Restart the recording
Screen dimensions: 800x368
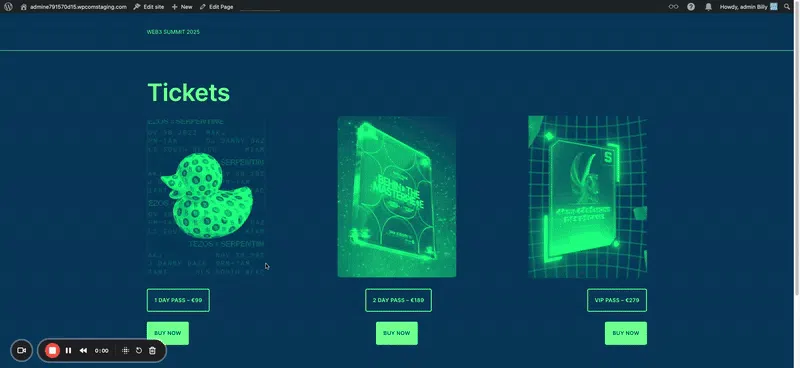(139, 351)
